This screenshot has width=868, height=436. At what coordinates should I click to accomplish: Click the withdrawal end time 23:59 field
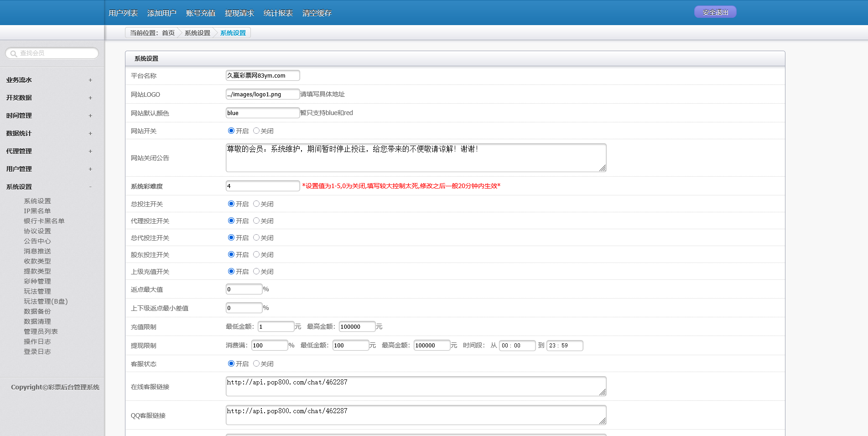click(x=565, y=345)
